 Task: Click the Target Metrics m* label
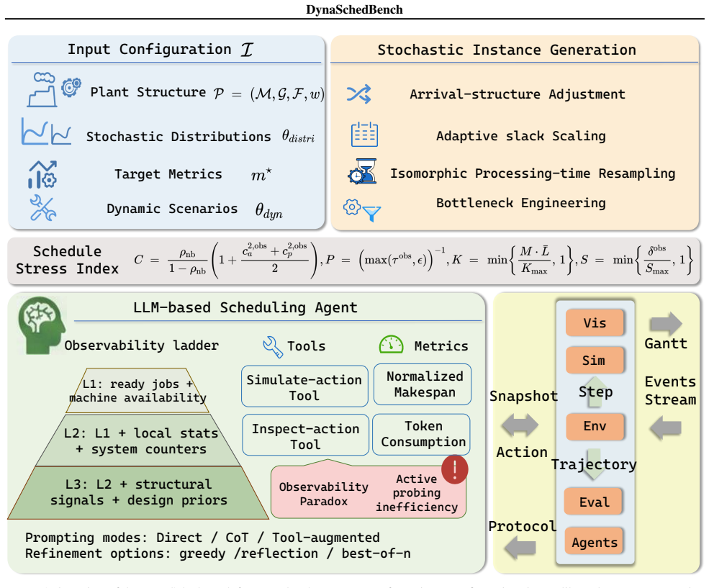193,174
